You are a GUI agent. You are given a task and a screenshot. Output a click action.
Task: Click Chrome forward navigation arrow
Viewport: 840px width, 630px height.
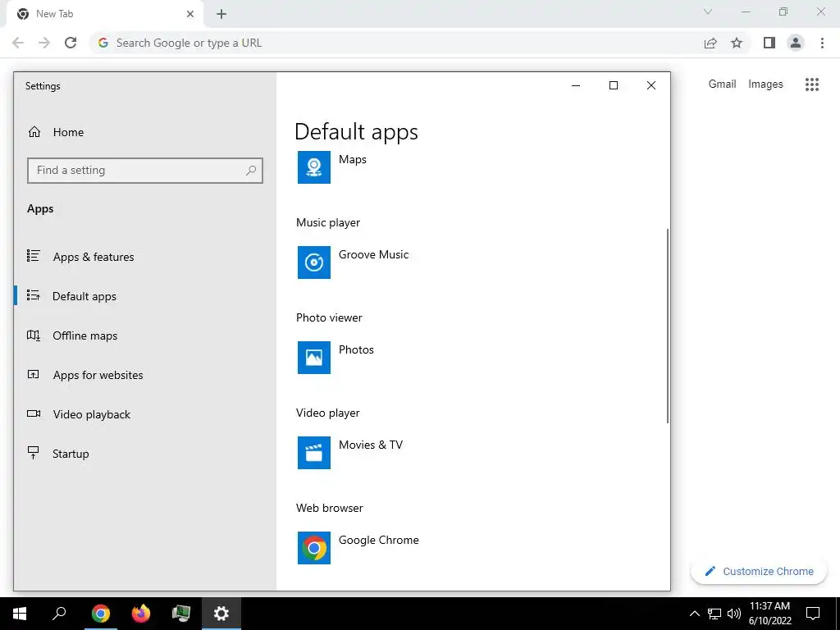point(44,43)
